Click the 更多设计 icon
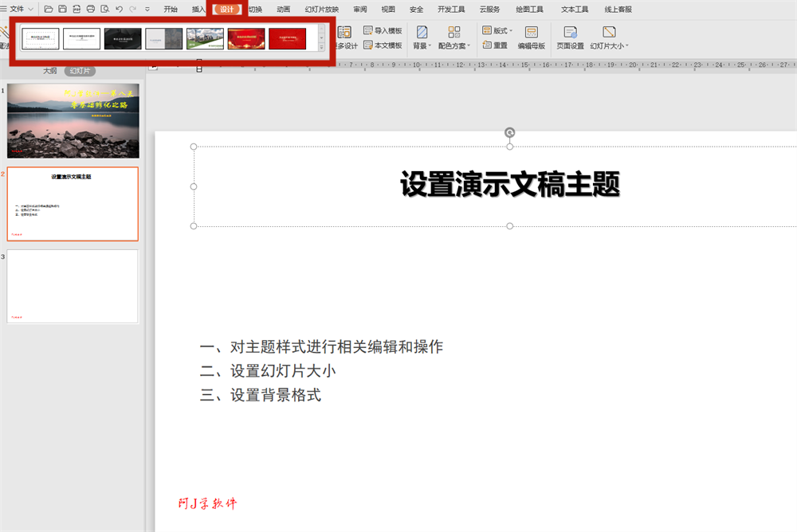Screen dimensions: 797x532 344,32
